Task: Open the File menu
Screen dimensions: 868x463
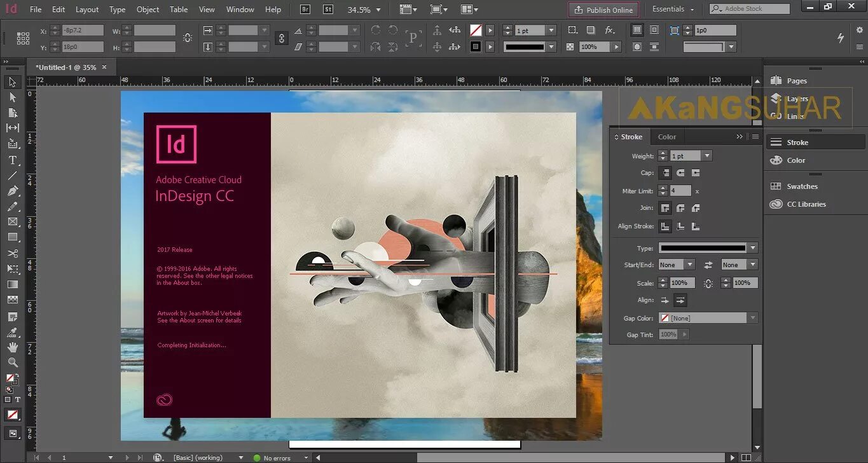Action: tap(36, 10)
